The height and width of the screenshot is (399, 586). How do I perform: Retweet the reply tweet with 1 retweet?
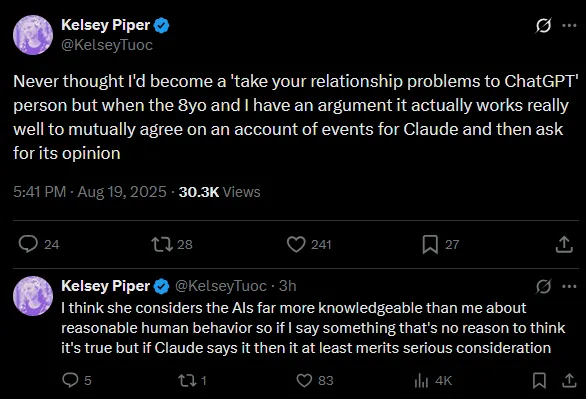(x=186, y=381)
